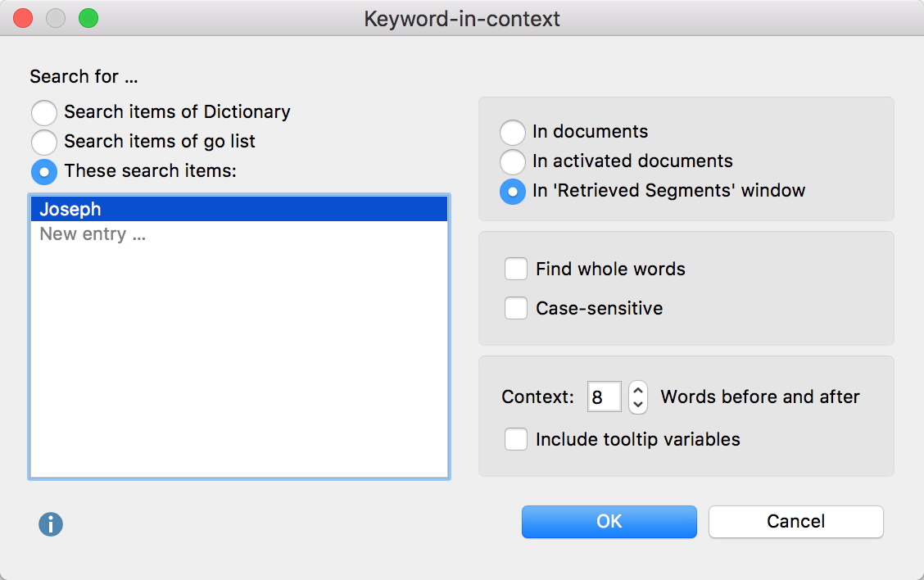Click New entry ... in search list

coord(239,234)
